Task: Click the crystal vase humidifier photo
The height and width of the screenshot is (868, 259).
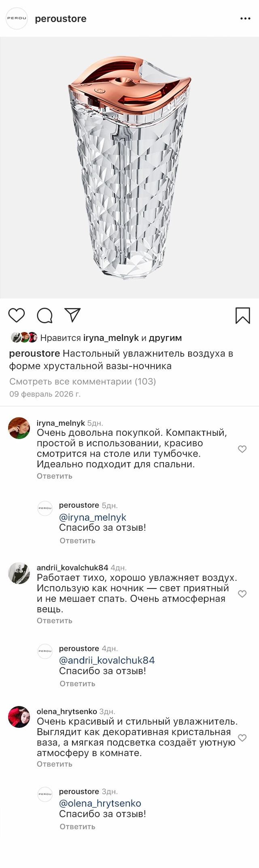Action: click(x=129, y=168)
